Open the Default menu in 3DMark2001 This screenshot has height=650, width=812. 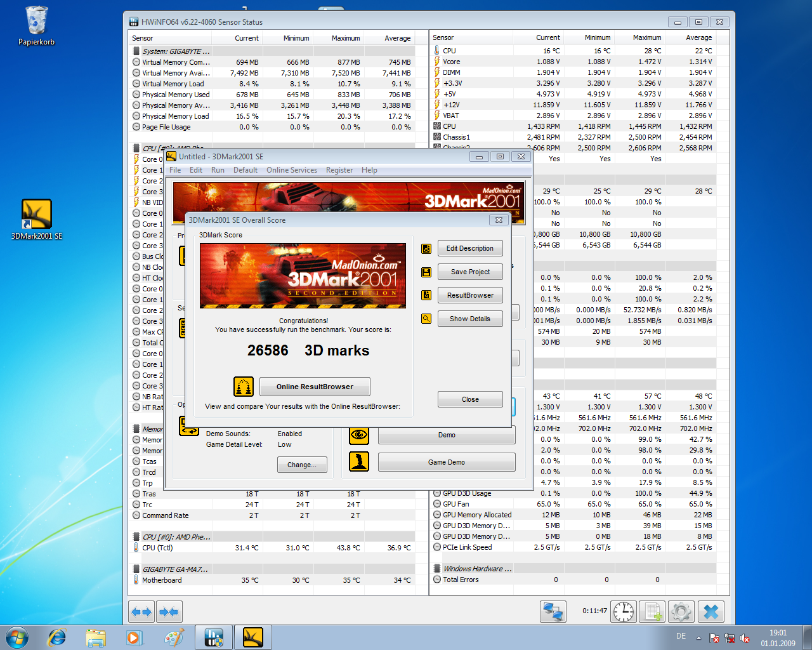pyautogui.click(x=246, y=170)
